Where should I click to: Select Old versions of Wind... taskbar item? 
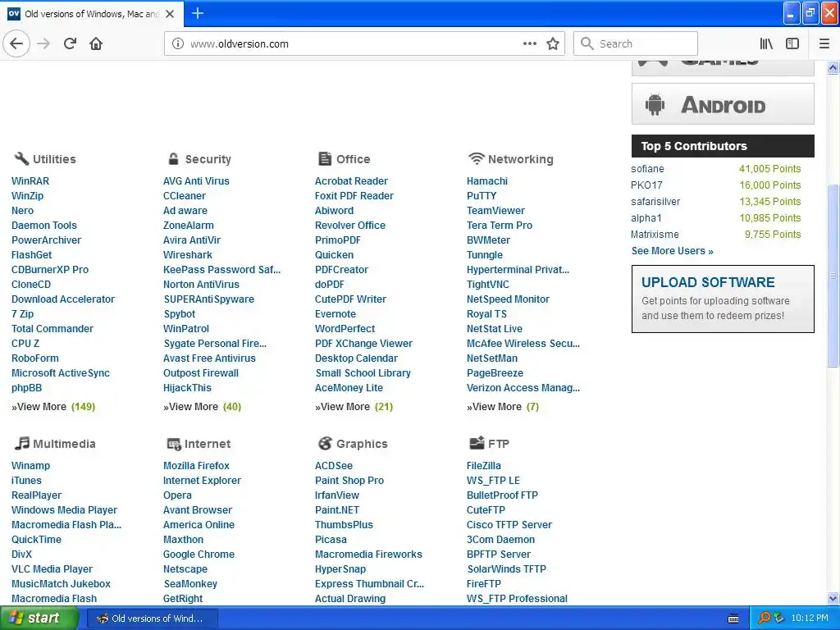click(152, 619)
